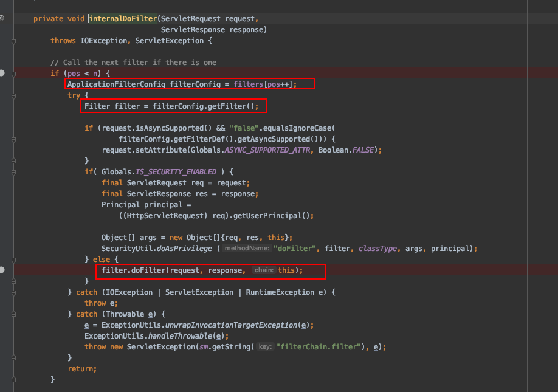Click the "filterChain.filter" string literal

318,347
